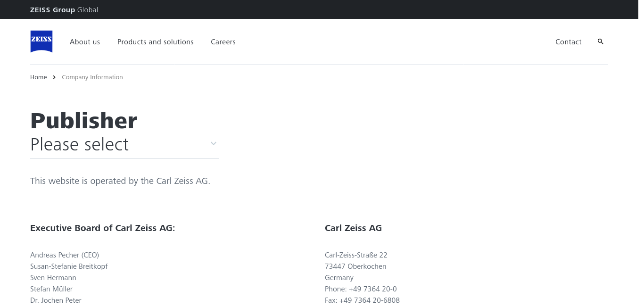Click the blue ZEISS logo

tap(41, 41)
